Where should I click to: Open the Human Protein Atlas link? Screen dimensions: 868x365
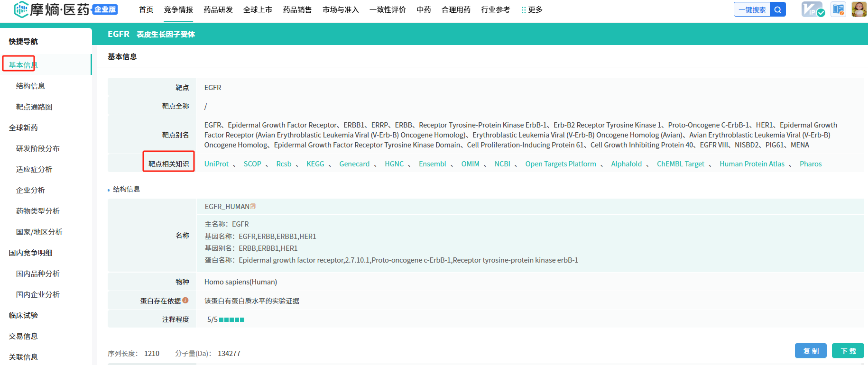click(x=752, y=164)
